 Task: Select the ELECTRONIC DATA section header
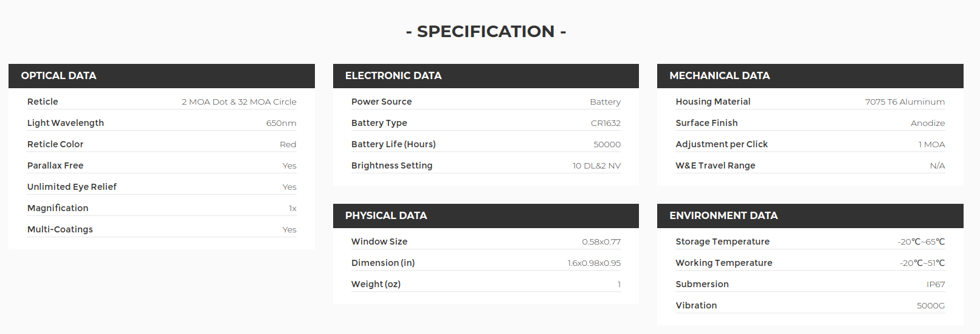[x=393, y=76]
